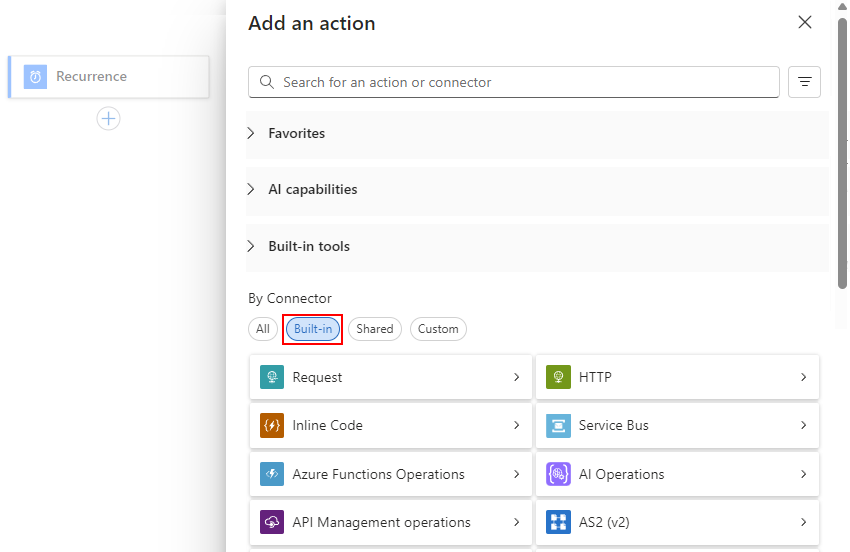Screen dimensions: 850x552
Task: Select the Custom connector filter
Action: tap(438, 329)
